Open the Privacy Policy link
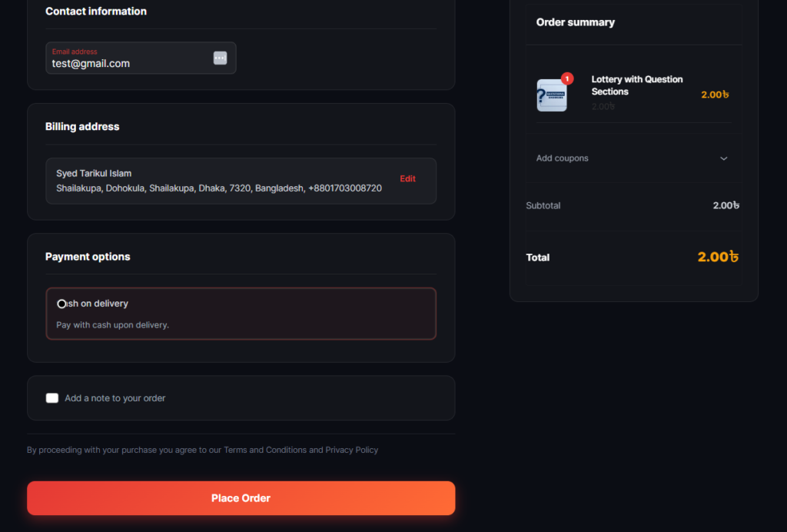The height and width of the screenshot is (532, 787). pyautogui.click(x=351, y=450)
